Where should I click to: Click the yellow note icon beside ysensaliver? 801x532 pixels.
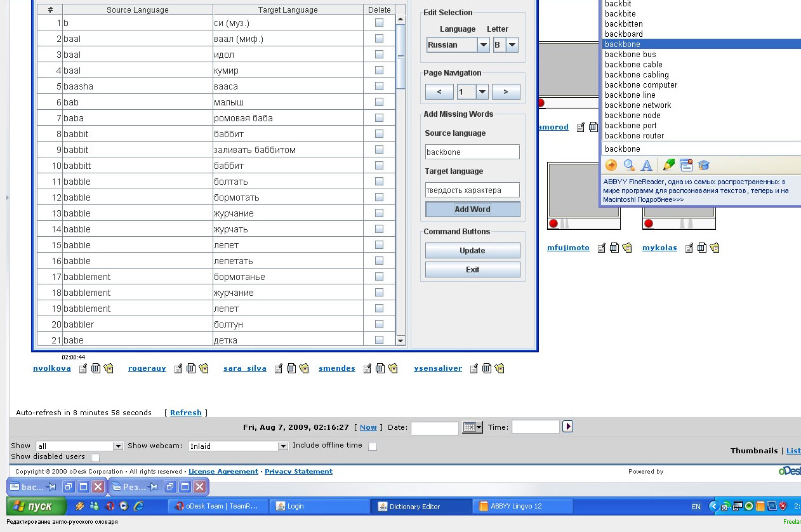coord(500,368)
